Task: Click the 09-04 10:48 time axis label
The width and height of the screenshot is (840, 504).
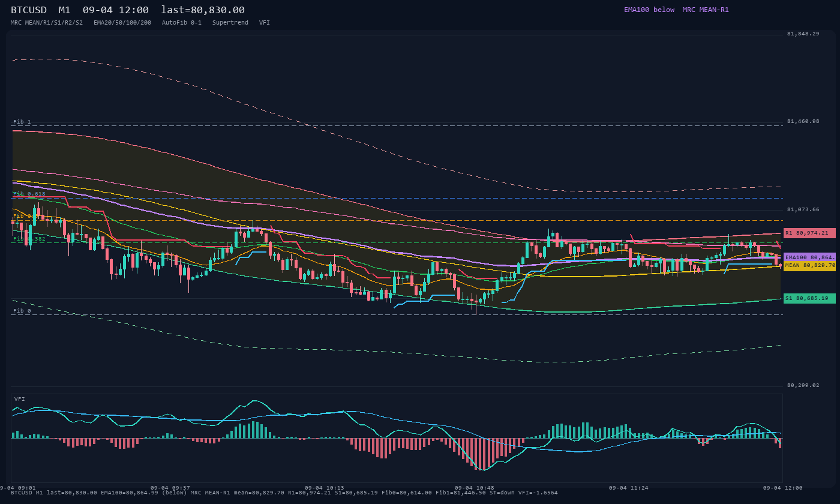Action: 475,488
